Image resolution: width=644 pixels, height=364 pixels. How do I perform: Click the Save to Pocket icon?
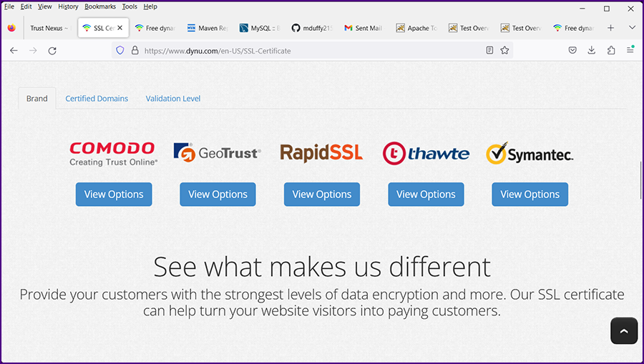(572, 51)
